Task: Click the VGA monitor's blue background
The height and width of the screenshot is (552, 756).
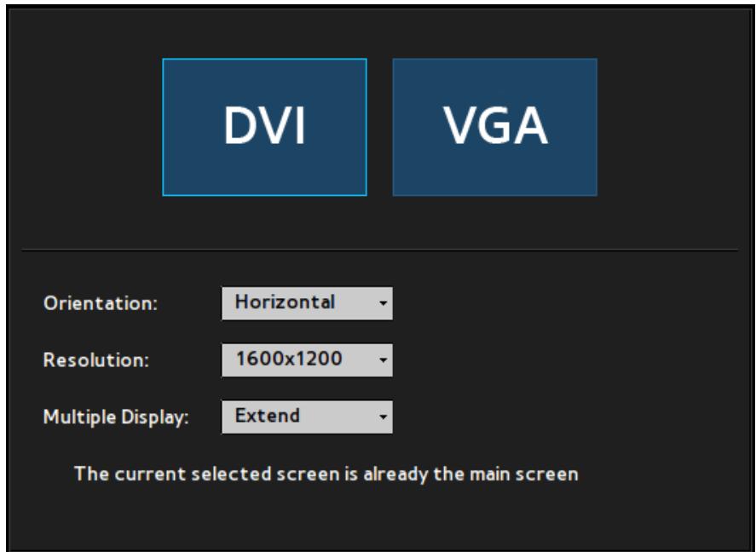Action: [x=495, y=174]
